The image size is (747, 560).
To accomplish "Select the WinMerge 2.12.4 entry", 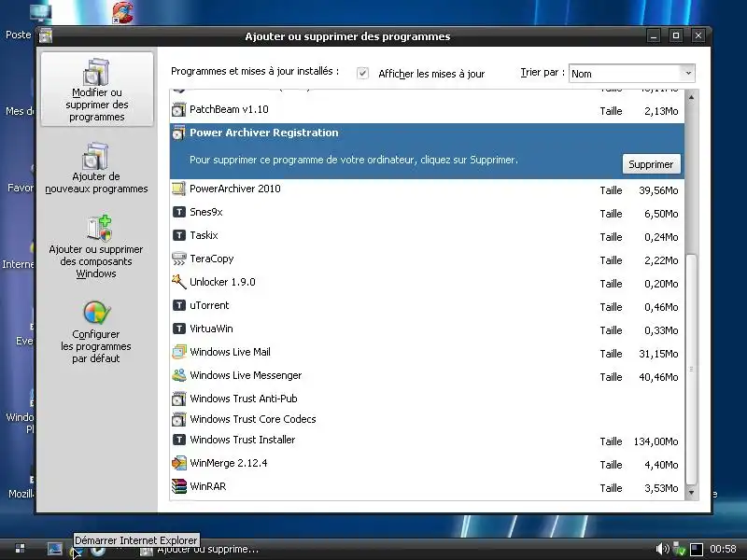I will (427, 464).
